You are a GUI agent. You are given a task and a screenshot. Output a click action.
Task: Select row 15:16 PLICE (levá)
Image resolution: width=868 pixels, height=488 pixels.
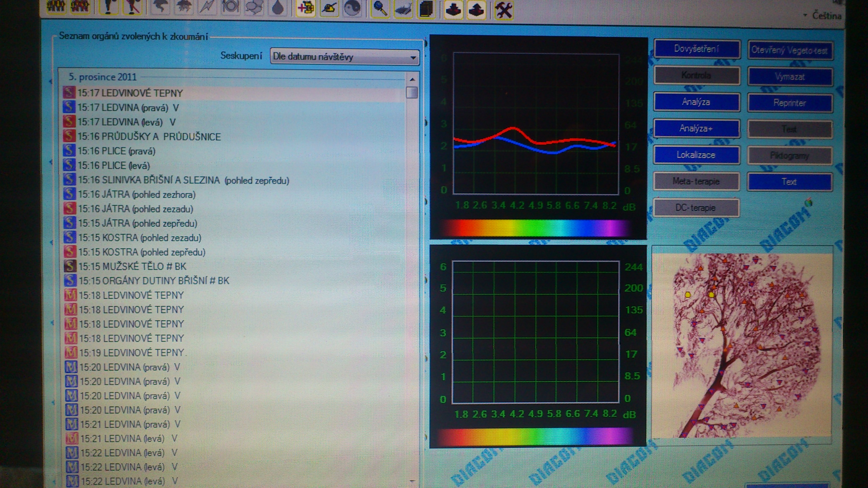pos(234,165)
